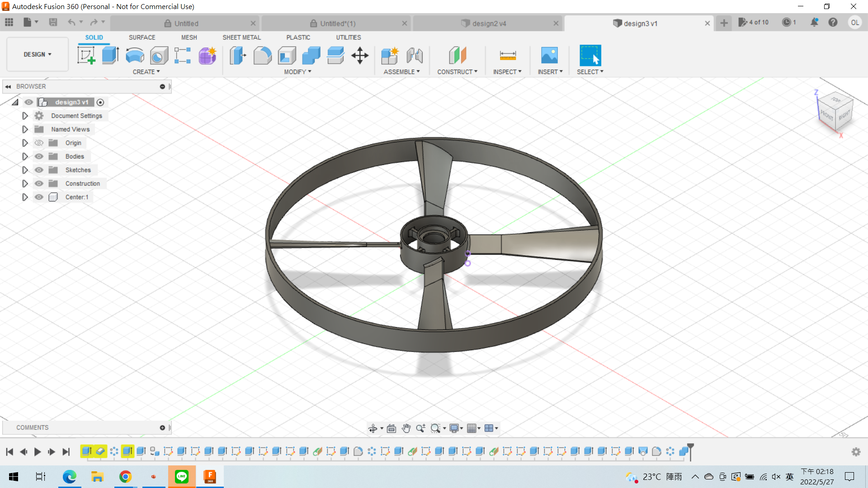Select the Extrude tool
The width and height of the screenshot is (868, 488).
click(x=110, y=56)
